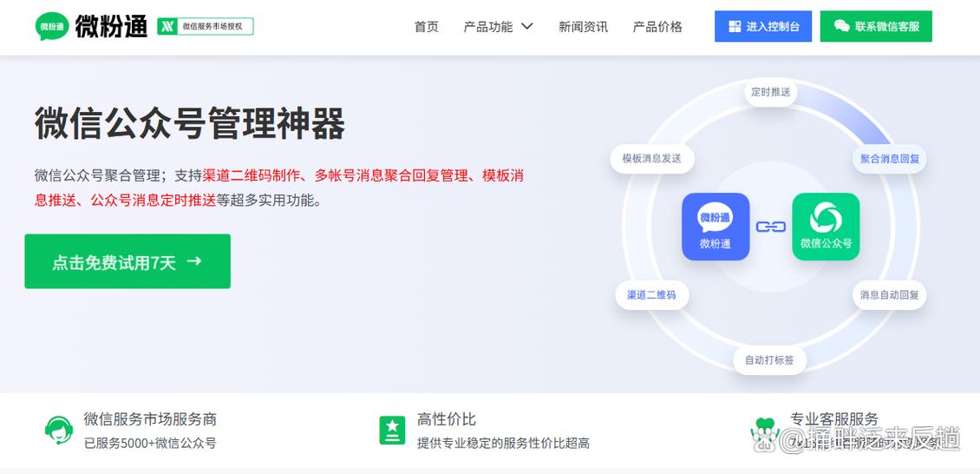
Task: Open the 产品价格 menu item
Action: tap(657, 27)
